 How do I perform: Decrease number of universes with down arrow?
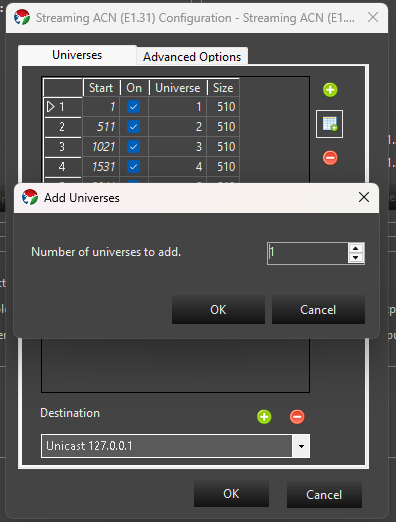pos(356,258)
